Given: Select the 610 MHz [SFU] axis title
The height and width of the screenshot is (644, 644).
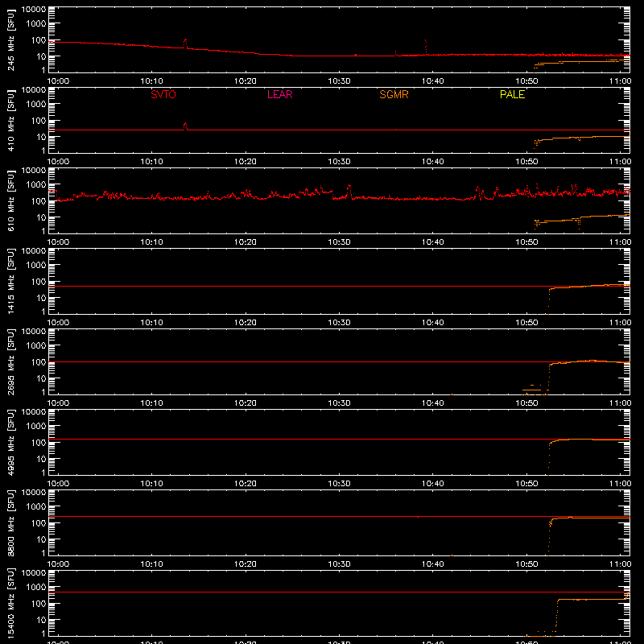Looking at the screenshot, I should tap(11, 200).
